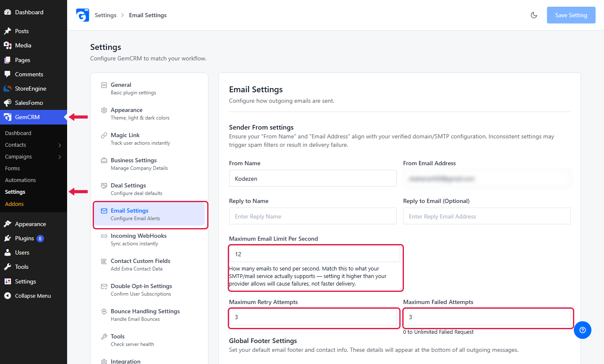
Task: Open Appearance theme settings tab
Action: coord(149,114)
